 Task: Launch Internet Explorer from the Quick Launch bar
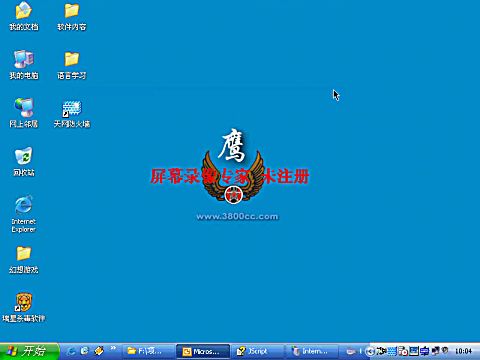[71, 351]
